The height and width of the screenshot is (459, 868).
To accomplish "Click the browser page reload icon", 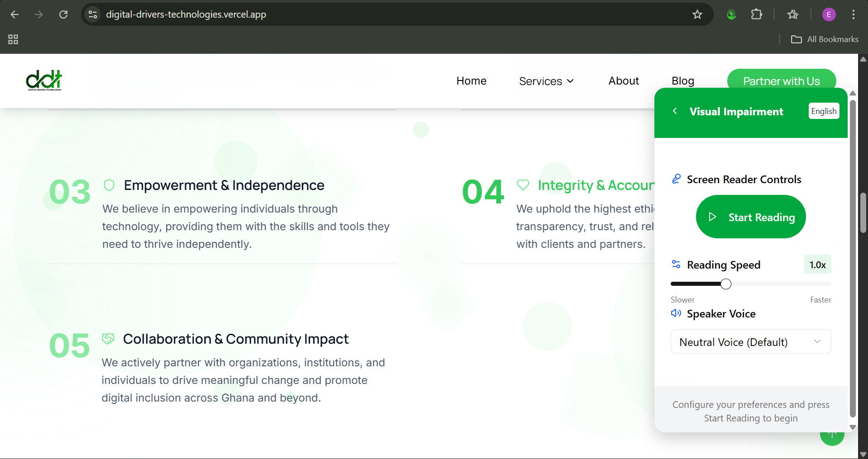I will [x=63, y=14].
